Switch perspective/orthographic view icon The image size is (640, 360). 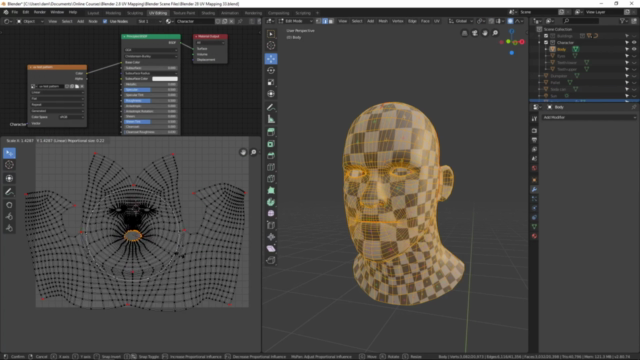(464, 33)
